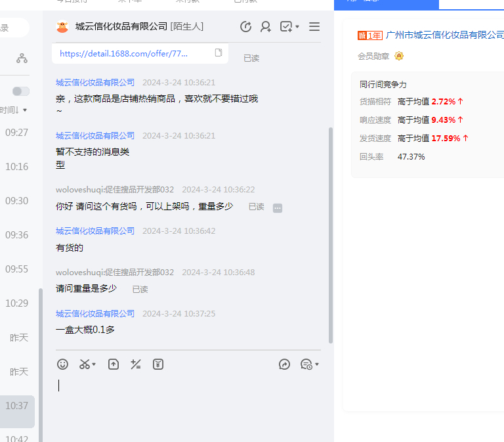The height and width of the screenshot is (442, 504).
Task: Toggle the switch above the conversation list
Action: click(x=21, y=91)
